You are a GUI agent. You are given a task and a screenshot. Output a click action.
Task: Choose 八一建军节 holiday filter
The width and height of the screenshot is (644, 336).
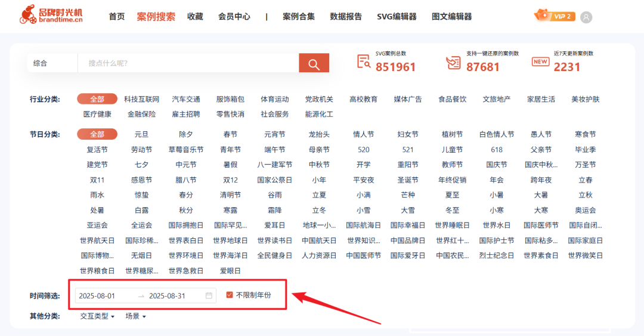point(275,165)
